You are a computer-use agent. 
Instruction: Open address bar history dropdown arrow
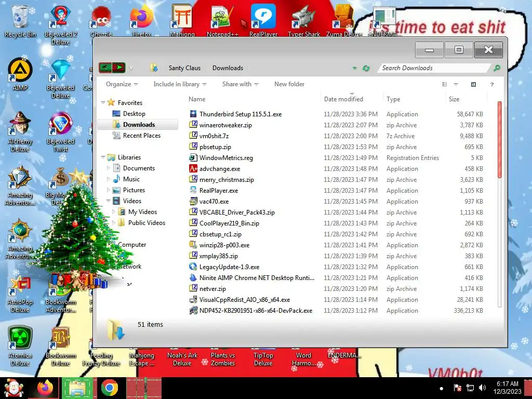pos(354,68)
